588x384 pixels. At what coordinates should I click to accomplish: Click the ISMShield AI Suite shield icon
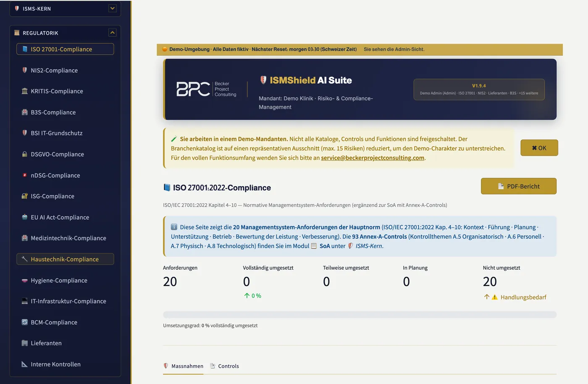coord(263,80)
